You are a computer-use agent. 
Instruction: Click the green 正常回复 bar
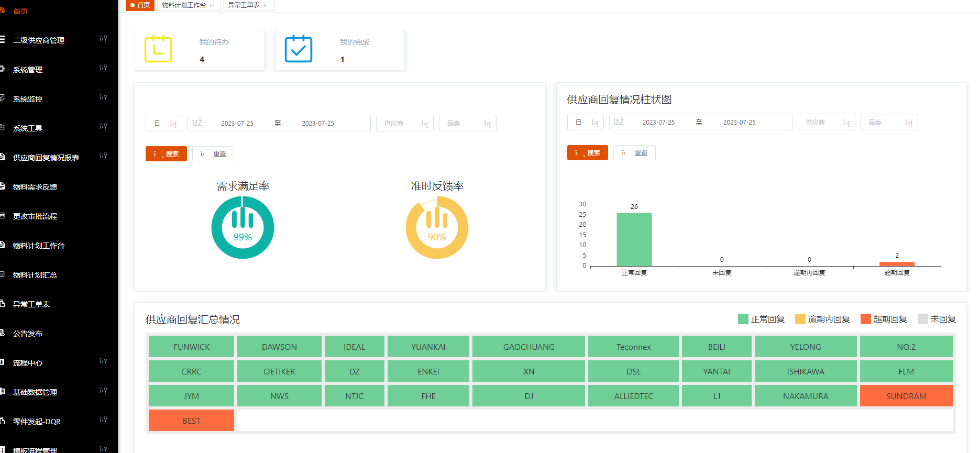coord(634,239)
